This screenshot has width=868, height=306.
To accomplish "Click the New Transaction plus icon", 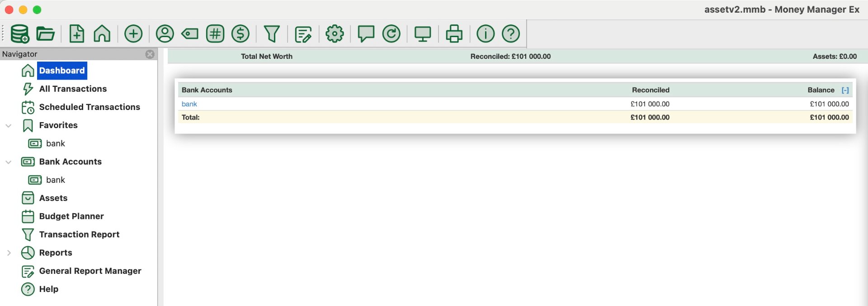I will click(133, 33).
